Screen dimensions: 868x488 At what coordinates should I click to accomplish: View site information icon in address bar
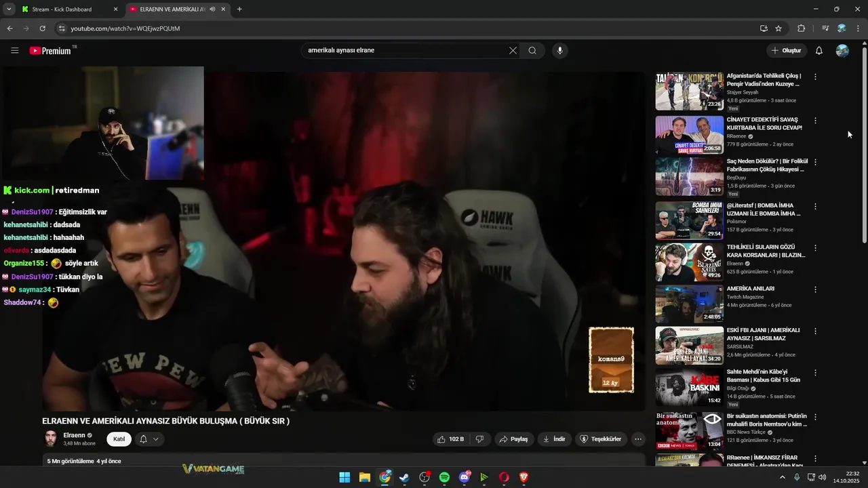(x=62, y=28)
